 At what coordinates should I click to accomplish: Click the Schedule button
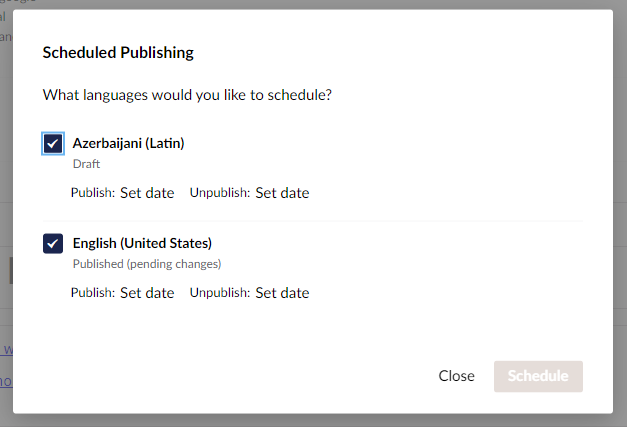point(538,376)
